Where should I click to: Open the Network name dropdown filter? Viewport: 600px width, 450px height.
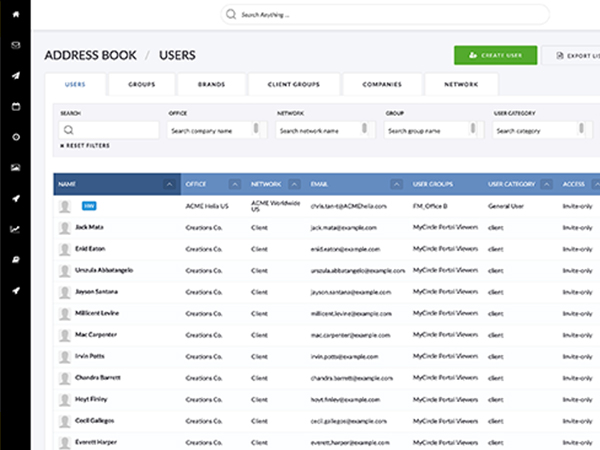(325, 130)
